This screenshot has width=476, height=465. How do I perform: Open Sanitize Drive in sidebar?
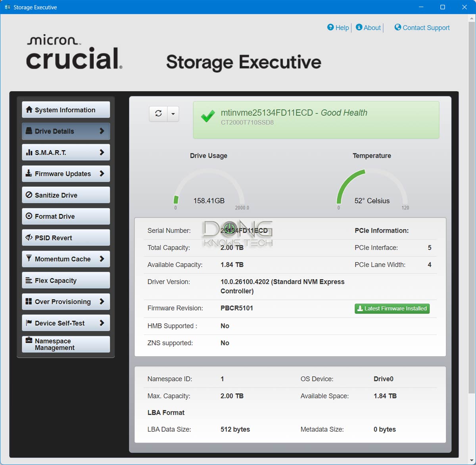coord(66,195)
